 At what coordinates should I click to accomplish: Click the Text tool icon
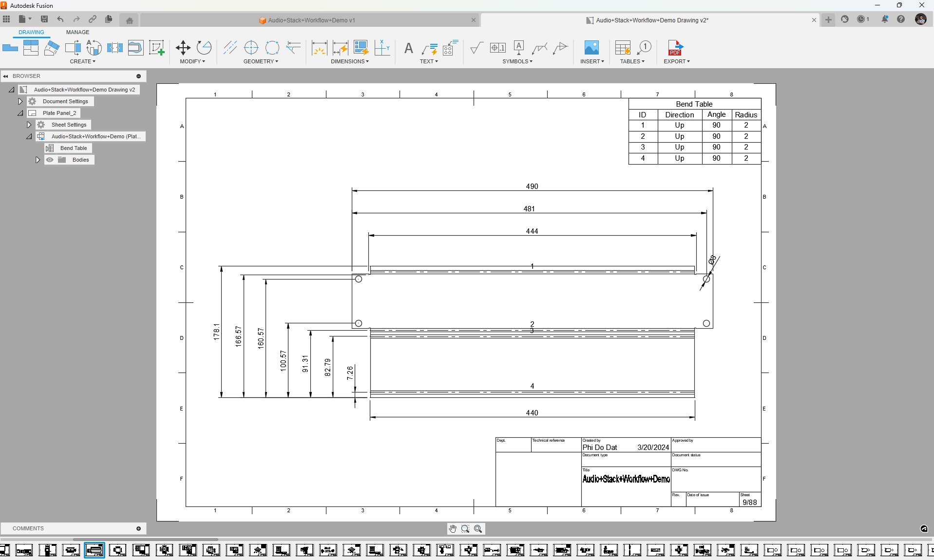(x=408, y=48)
